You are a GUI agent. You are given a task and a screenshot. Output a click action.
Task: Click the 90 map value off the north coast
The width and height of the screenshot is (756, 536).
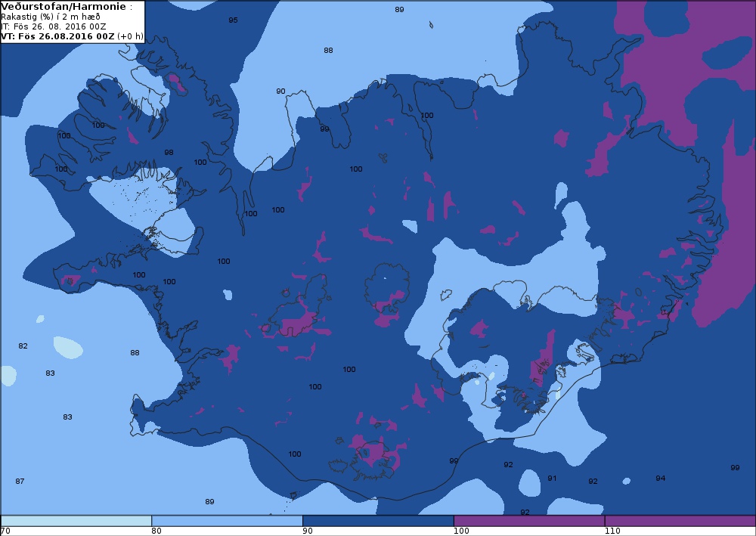coord(280,91)
